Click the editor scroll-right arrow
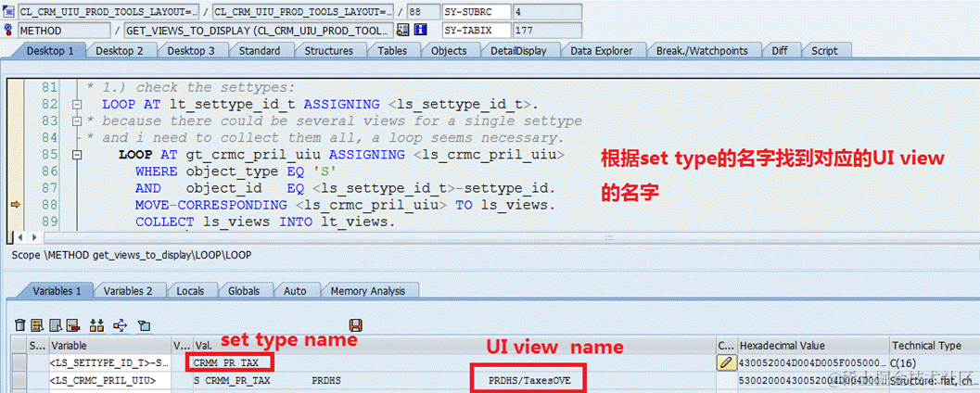Screen dimensions: 980x393 click(x=33, y=237)
